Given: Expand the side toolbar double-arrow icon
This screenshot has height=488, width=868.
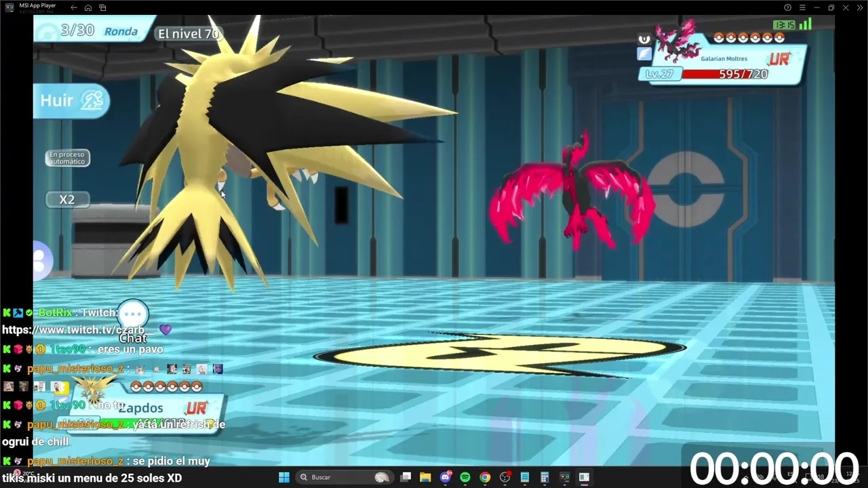Looking at the screenshot, I should (x=860, y=7).
